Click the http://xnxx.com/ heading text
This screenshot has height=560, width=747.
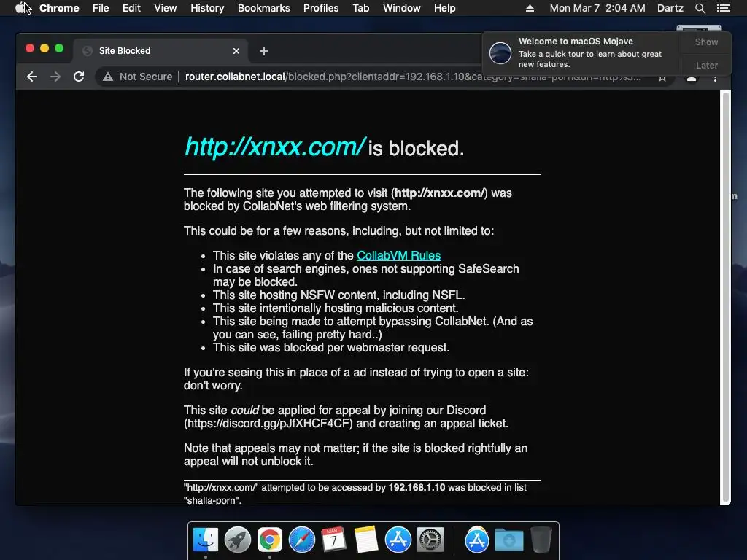coord(275,147)
